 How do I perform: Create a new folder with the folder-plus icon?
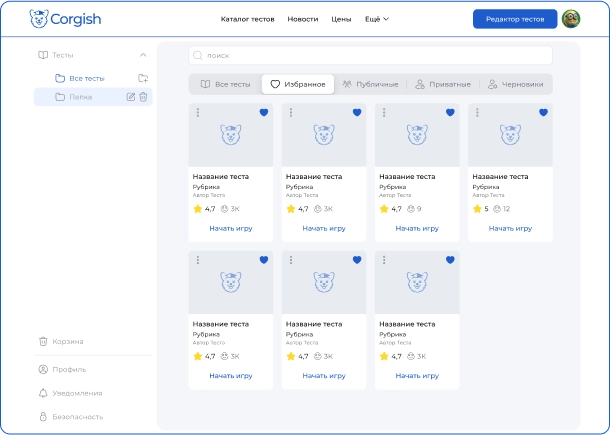143,78
